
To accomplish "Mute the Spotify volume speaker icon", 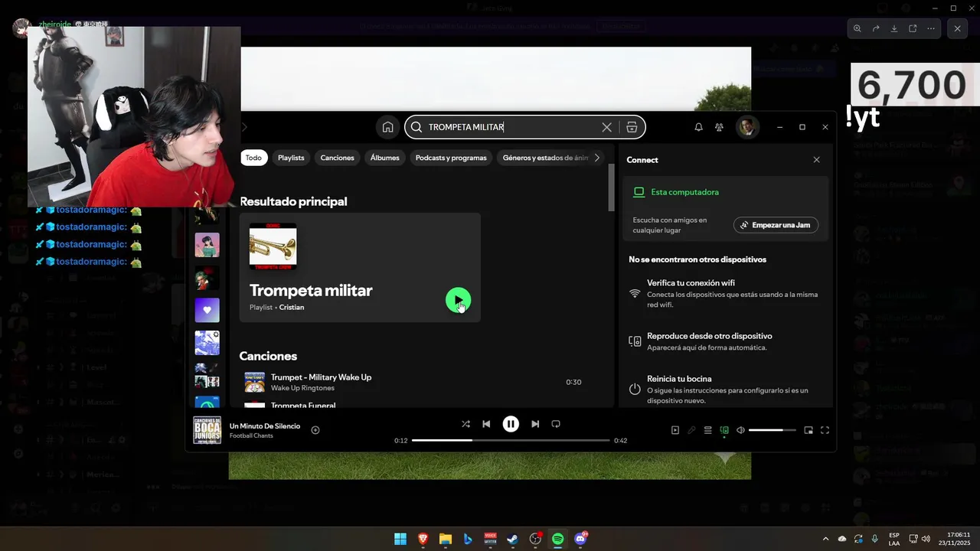I will click(740, 430).
